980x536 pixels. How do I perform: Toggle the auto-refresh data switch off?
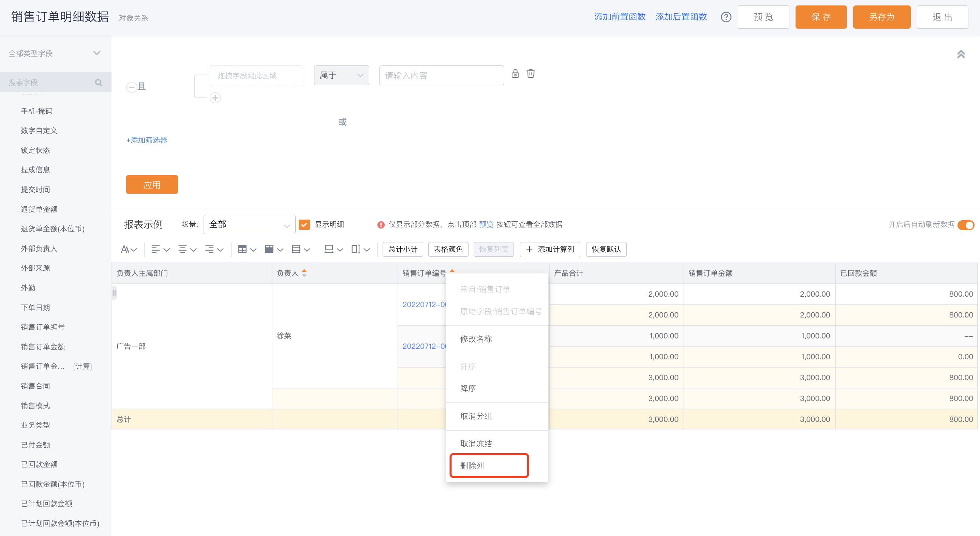coord(966,225)
